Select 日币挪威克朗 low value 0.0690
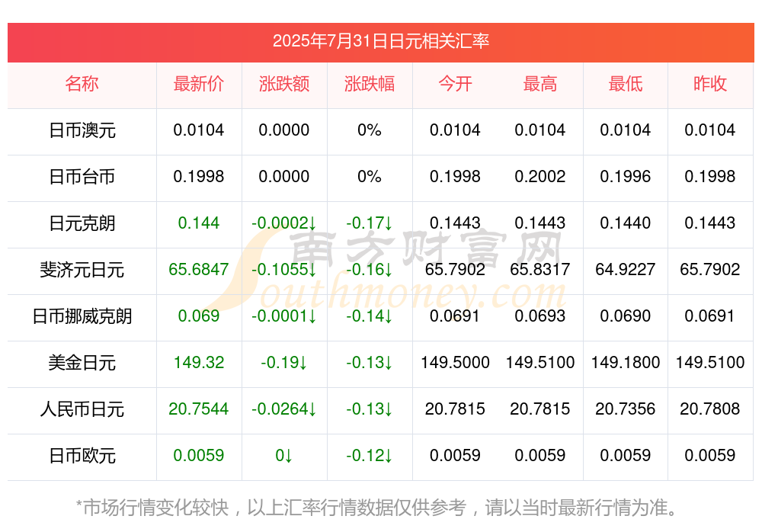Screen dimensions: 762x532 626,316
